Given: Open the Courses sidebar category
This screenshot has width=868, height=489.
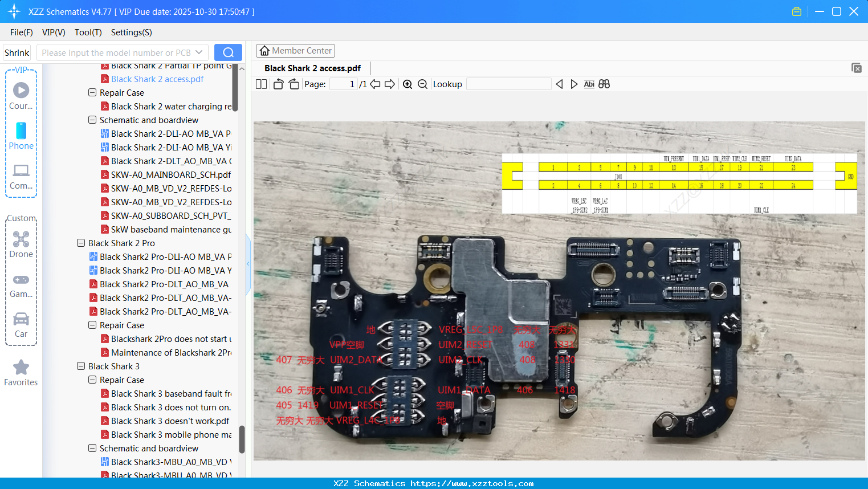Looking at the screenshot, I should coord(21,96).
